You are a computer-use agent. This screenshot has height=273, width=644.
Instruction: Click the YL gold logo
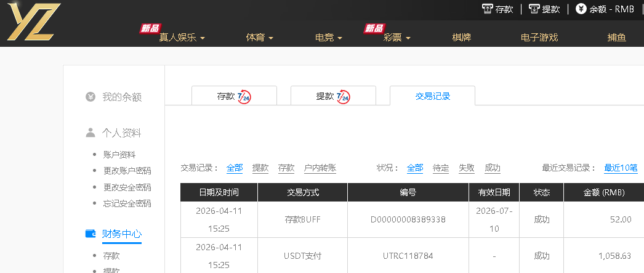(x=34, y=23)
